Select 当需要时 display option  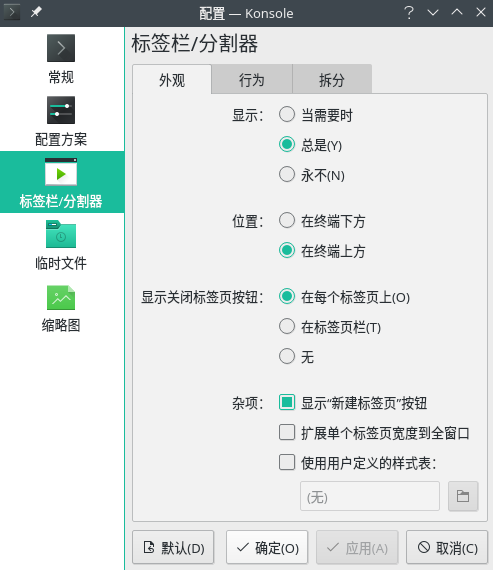pyautogui.click(x=316, y=115)
